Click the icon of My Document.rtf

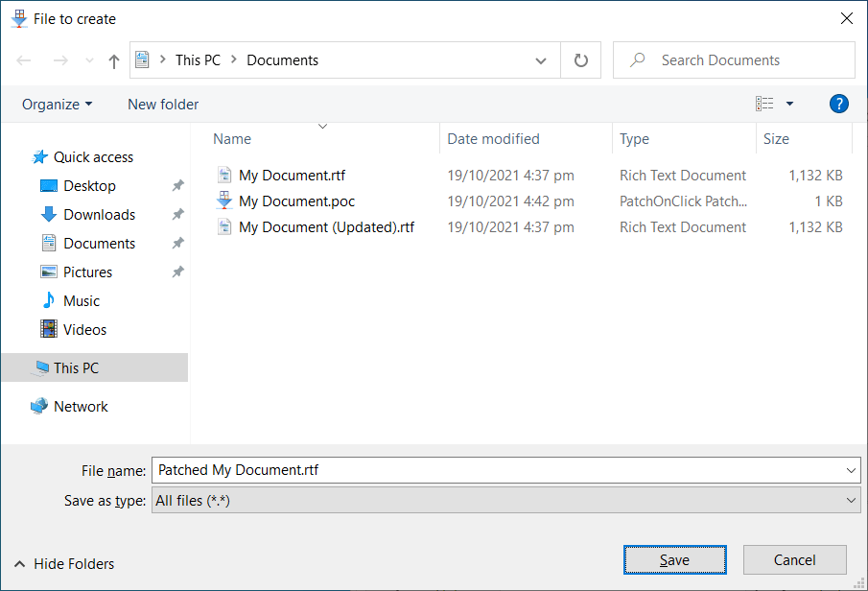(224, 175)
